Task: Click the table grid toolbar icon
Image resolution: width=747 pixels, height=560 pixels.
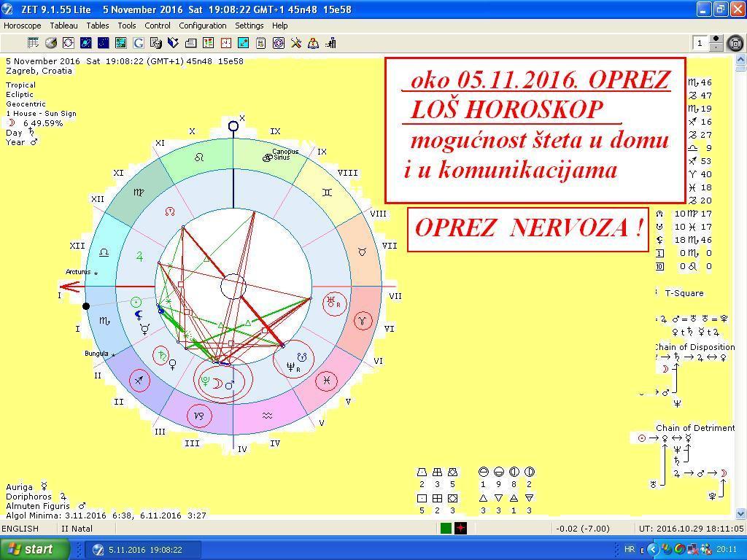Action: 33,43
